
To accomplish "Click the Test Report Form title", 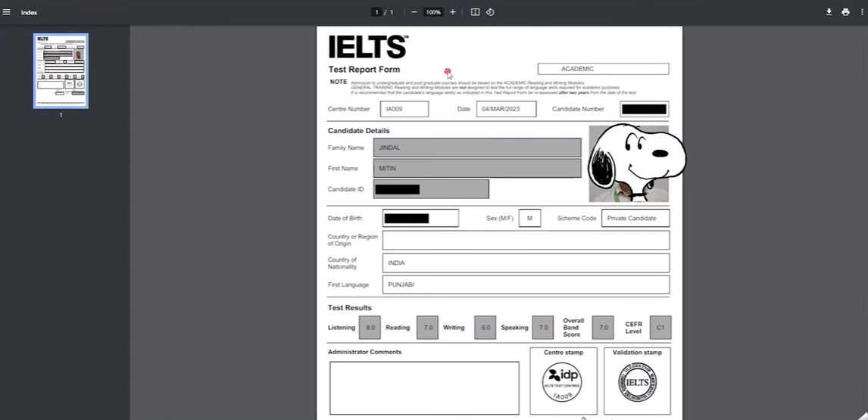I will 364,69.
